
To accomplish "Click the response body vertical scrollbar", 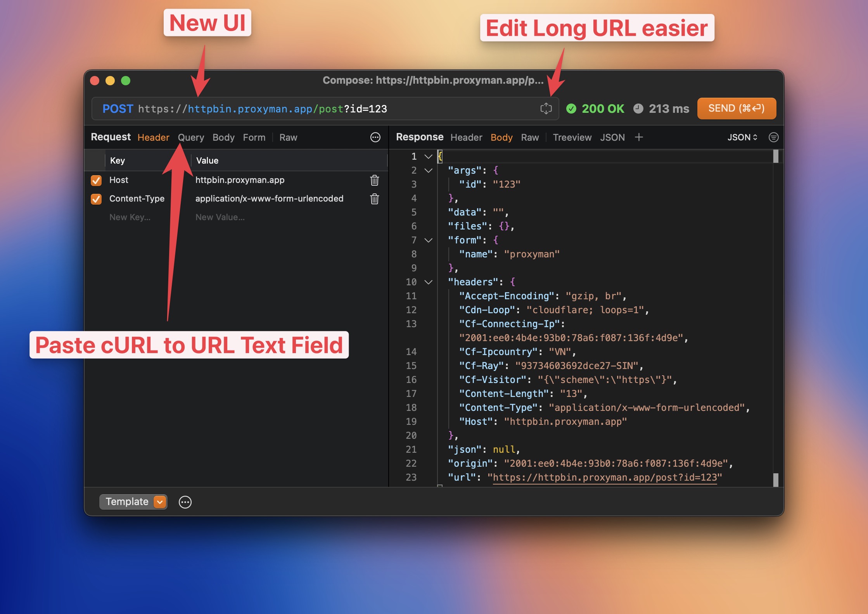I will point(775,318).
